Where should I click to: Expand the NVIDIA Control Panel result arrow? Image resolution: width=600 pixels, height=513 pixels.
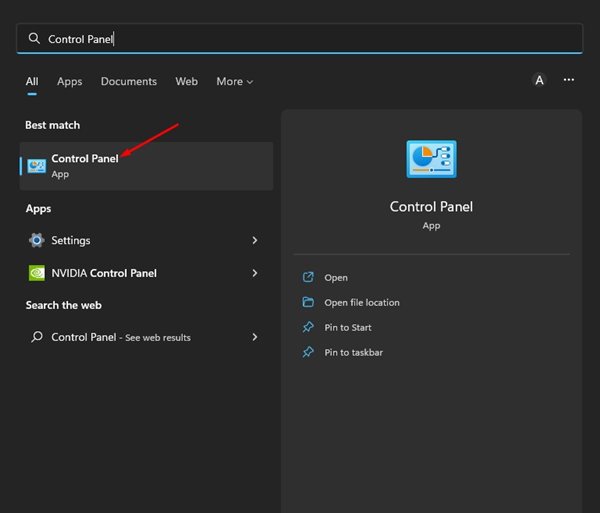255,273
